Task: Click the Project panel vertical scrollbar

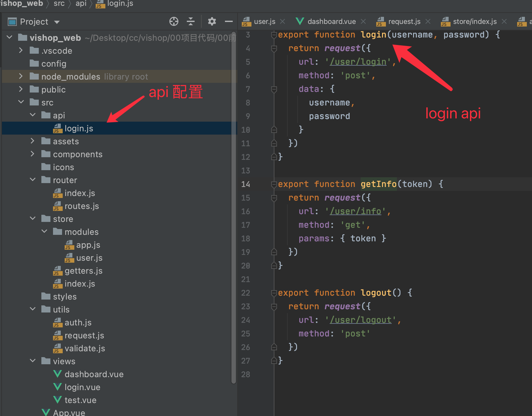Action: pyautogui.click(x=234, y=208)
